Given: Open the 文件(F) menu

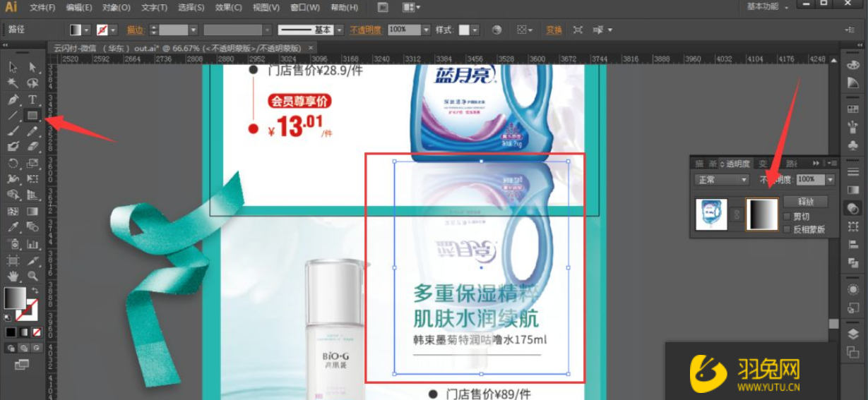Looking at the screenshot, I should point(43,7).
